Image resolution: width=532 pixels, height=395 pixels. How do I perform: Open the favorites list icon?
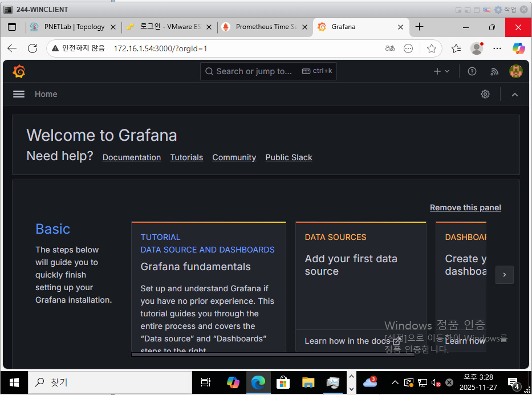[x=456, y=48]
